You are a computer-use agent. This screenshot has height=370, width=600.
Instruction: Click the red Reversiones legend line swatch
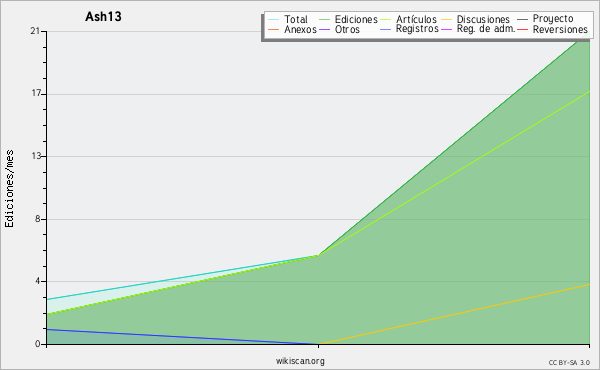coord(522,29)
